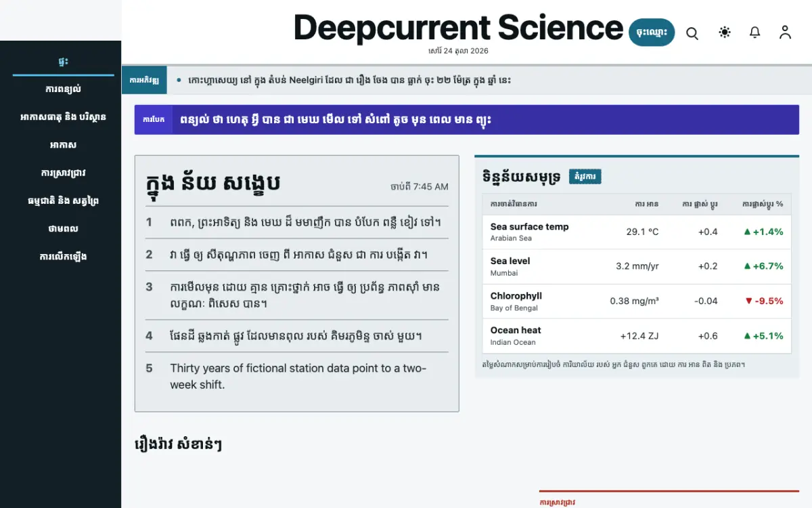Click the red ការស្រាវជ្រាវ label at bottom
This screenshot has width=812, height=508.
tap(558, 502)
